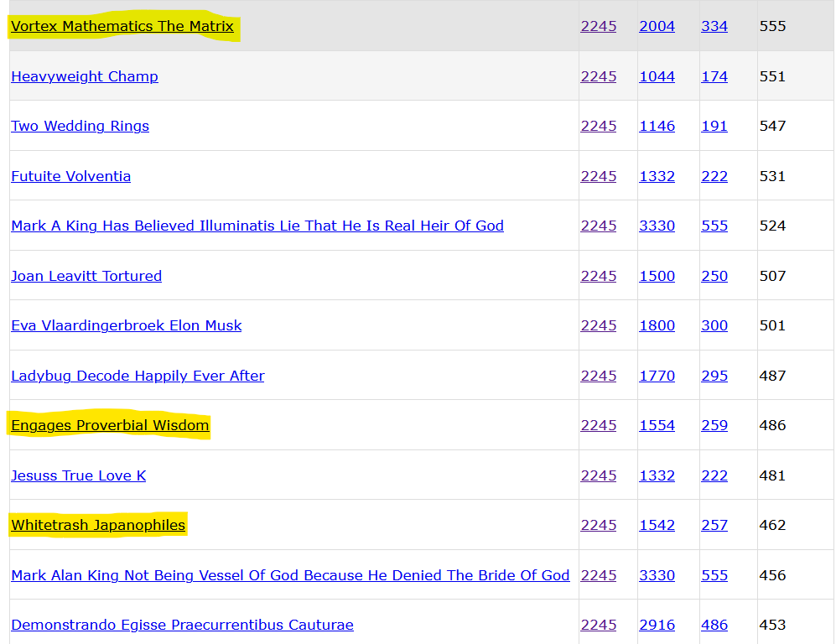
Task: Open Demonstrando Egisse Praecurrentibus Cauturae link
Action: coord(182,624)
